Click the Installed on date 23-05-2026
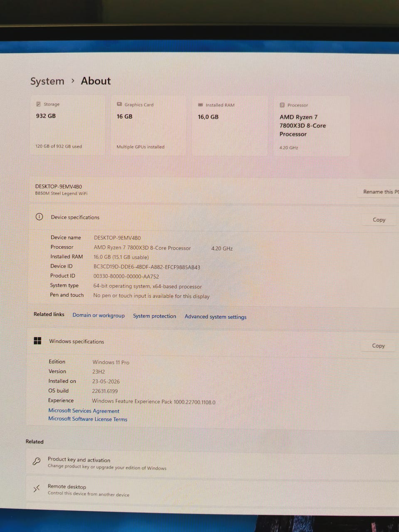The width and height of the screenshot is (399, 532). pos(106,382)
